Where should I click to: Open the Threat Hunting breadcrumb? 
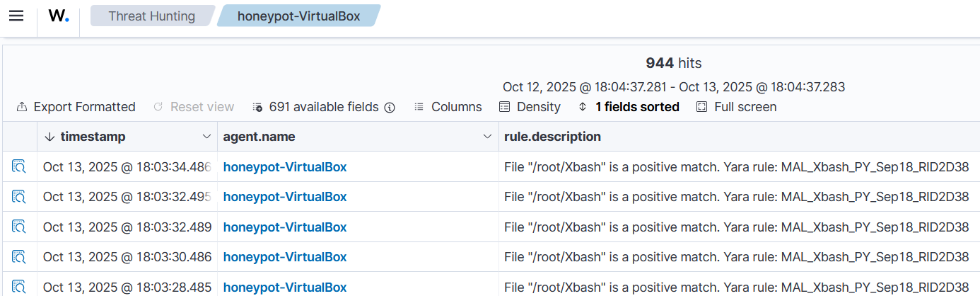[x=152, y=16]
